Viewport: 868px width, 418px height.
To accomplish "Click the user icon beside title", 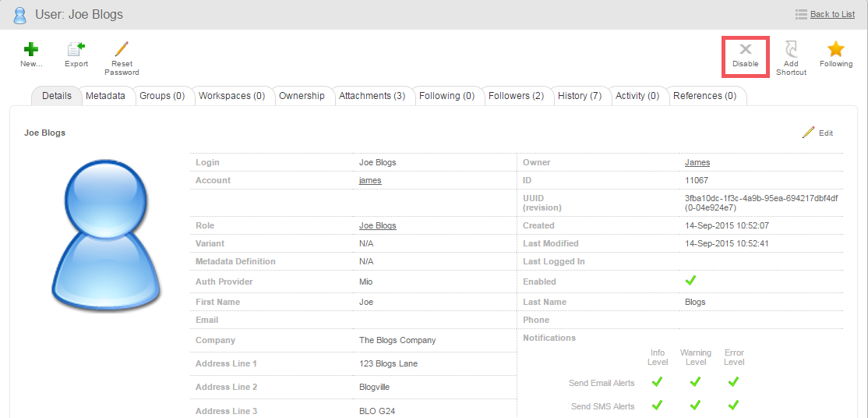I will [x=20, y=15].
